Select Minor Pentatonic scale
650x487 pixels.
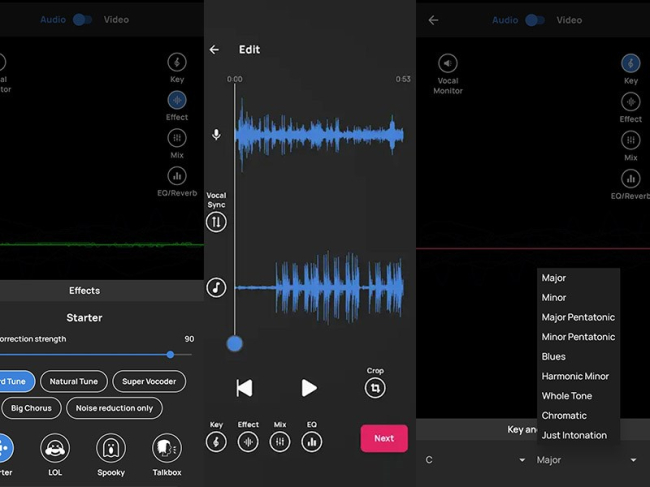(578, 337)
